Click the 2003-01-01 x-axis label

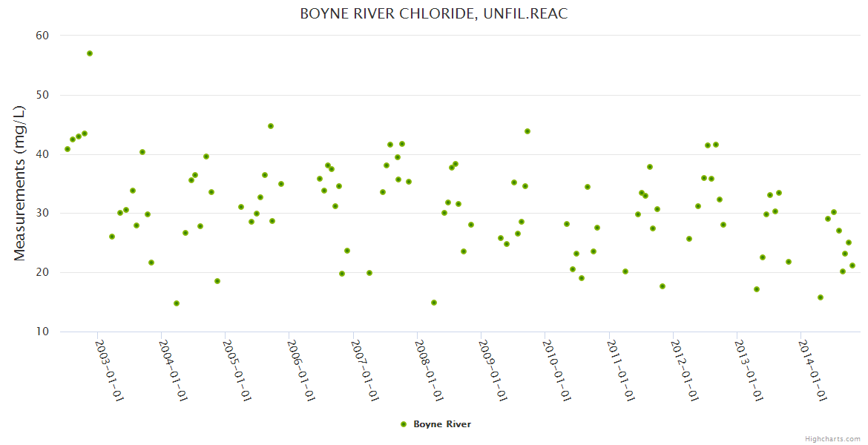[x=109, y=370]
